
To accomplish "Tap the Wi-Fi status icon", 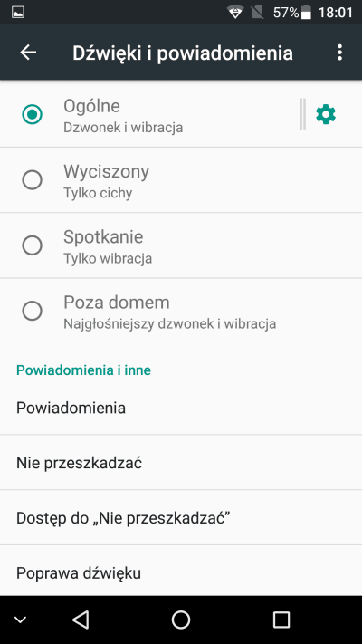I will 235,13.
